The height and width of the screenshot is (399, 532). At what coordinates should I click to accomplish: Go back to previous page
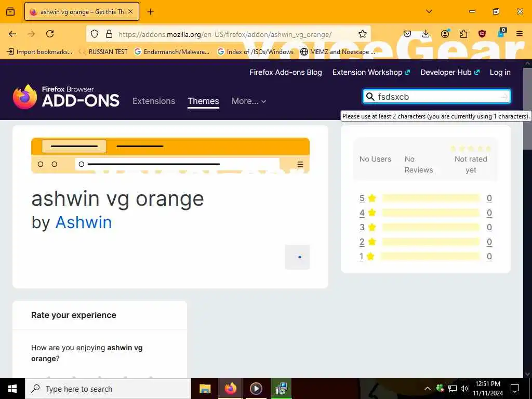[x=12, y=34]
